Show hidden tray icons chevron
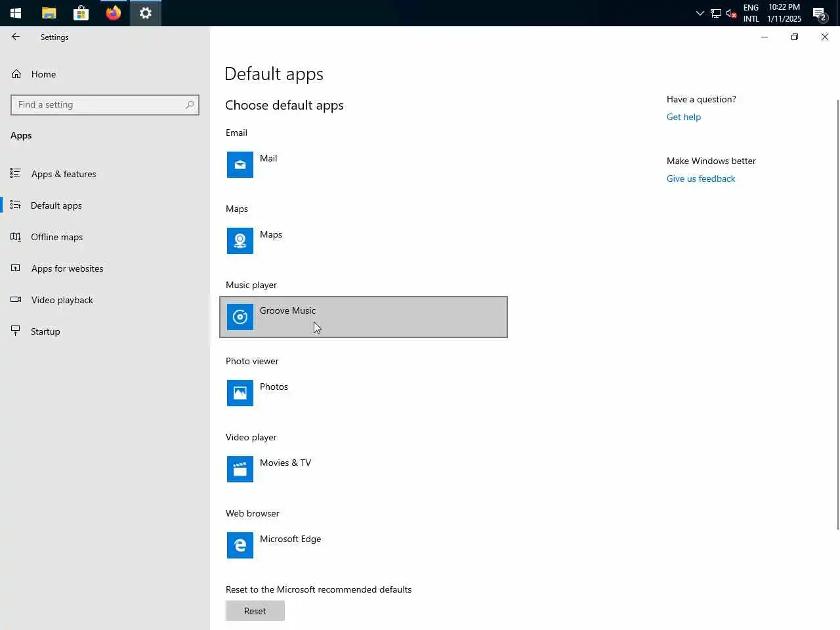The image size is (840, 630). point(700,13)
